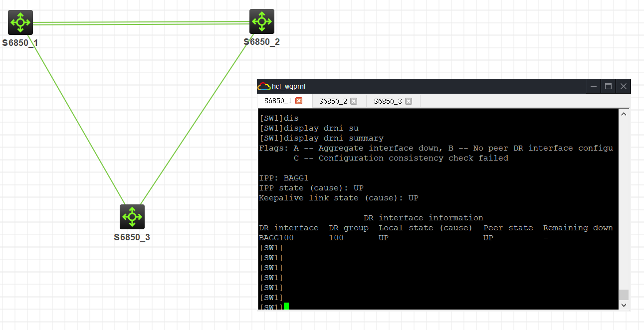644x330 pixels.
Task: Click the green terminal cursor at the prompt
Action: (286, 307)
